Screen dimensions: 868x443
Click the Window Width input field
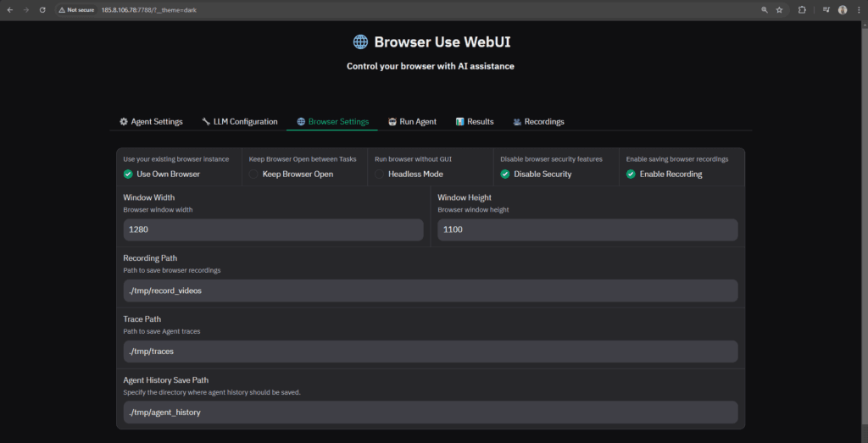[273, 230]
